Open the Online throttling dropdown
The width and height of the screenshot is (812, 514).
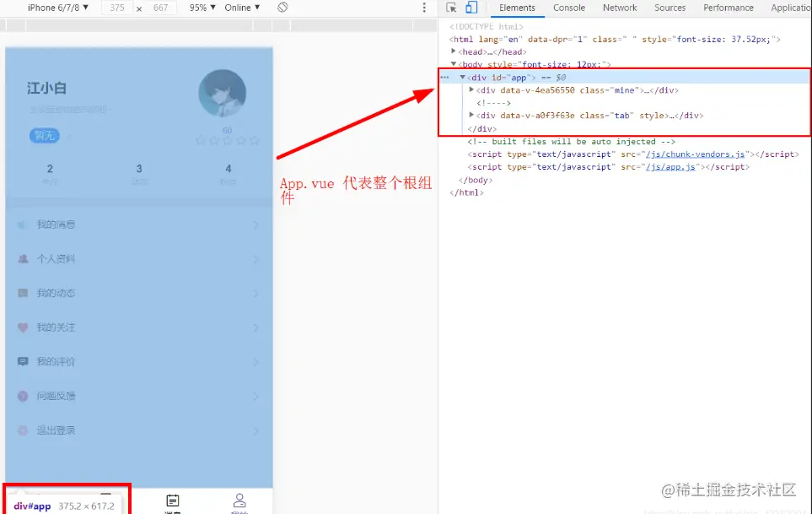click(242, 8)
